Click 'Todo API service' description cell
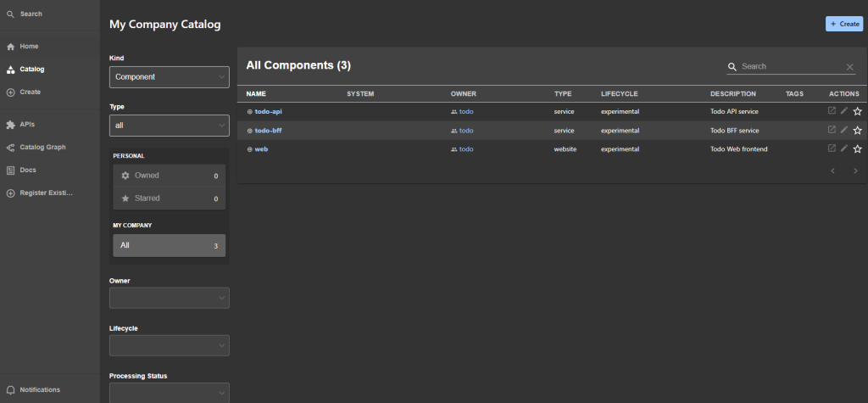Viewport: 868px width, 403px height. point(734,111)
